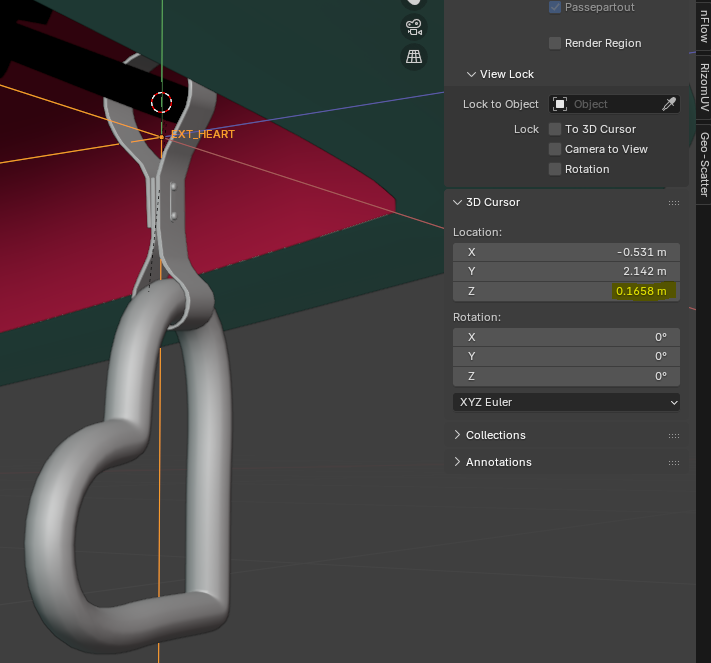Click the 3D Cursor Location X field
The image size is (711, 663).
pos(566,252)
